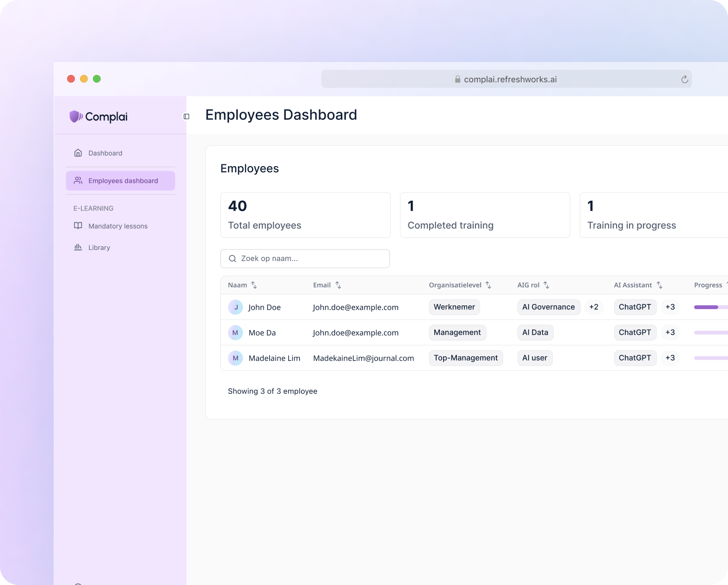Image resolution: width=728 pixels, height=585 pixels.
Task: Click the Progress column header
Action: [x=708, y=285]
